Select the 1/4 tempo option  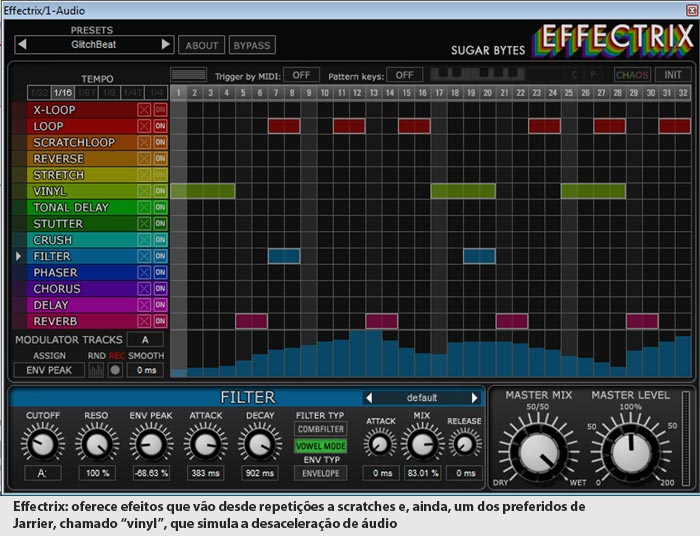[x=156, y=93]
